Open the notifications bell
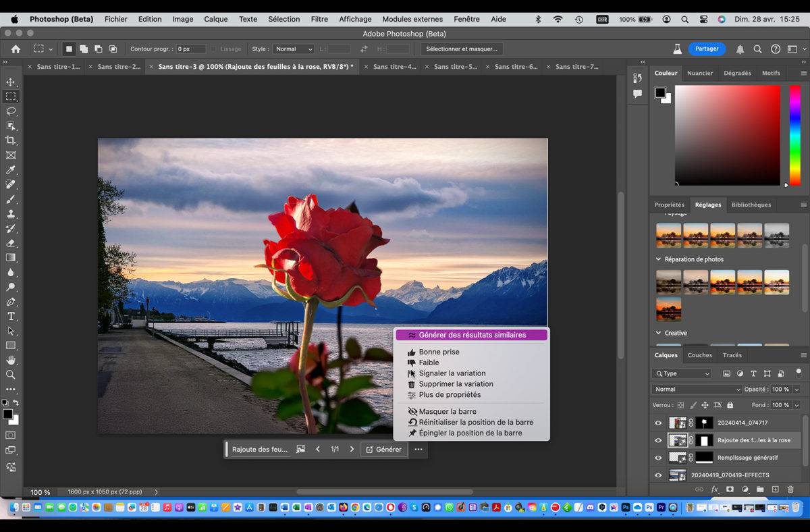This screenshot has height=532, width=810. (x=740, y=49)
